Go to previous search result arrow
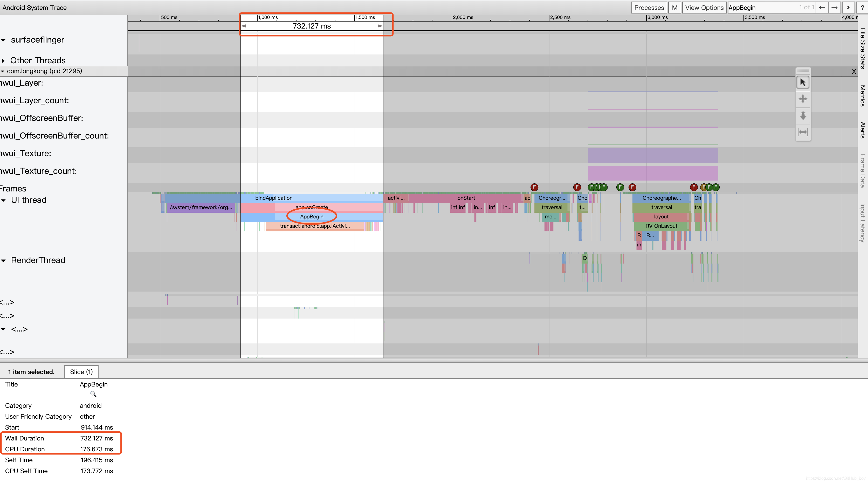Image resolution: width=868 pixels, height=483 pixels. [x=822, y=8]
